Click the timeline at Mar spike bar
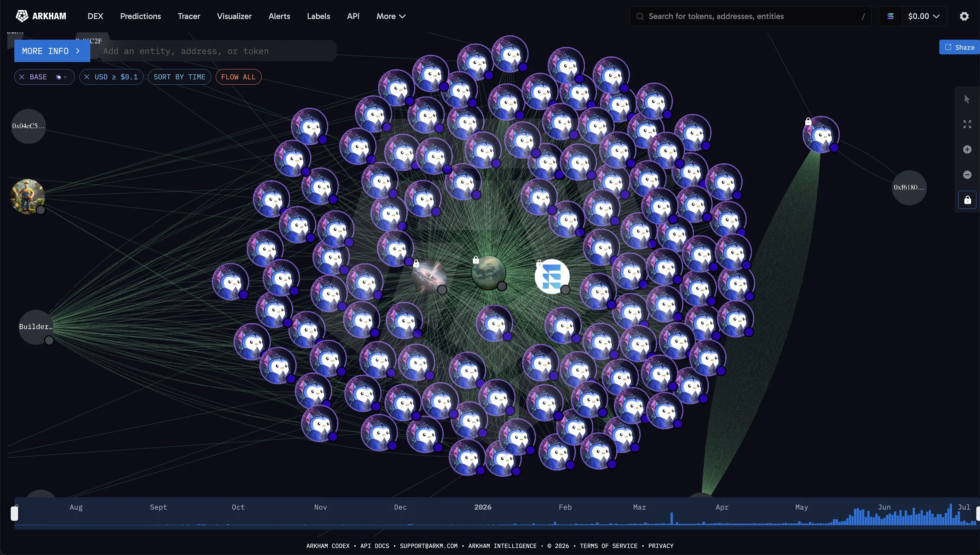 671,519
